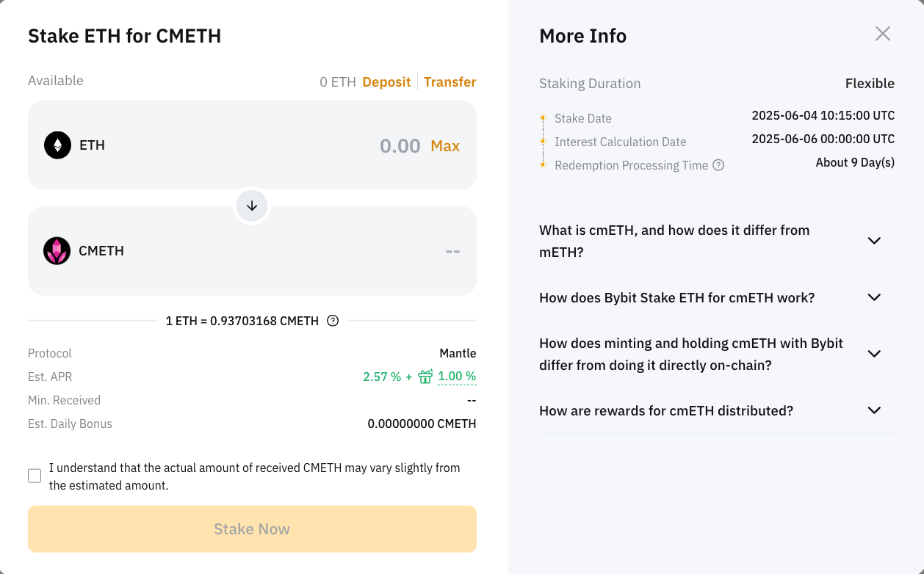
Task: Click the ETH coin icon
Action: coord(57,145)
